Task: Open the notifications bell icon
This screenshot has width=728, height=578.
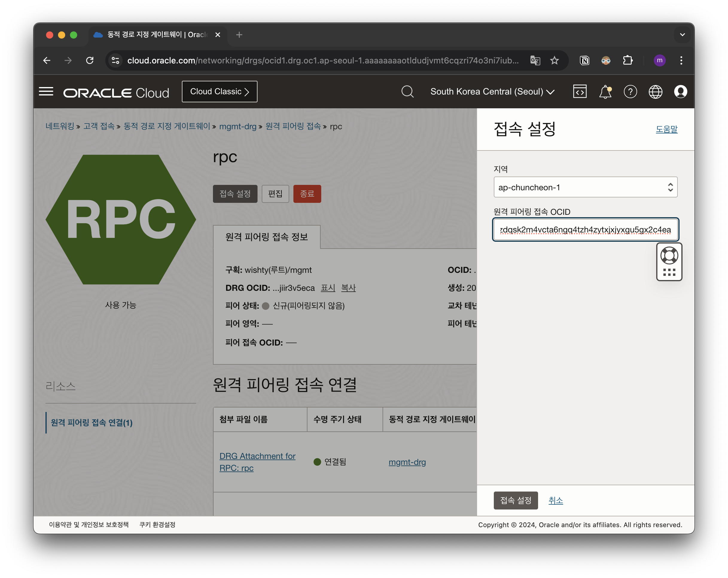Action: pyautogui.click(x=605, y=92)
